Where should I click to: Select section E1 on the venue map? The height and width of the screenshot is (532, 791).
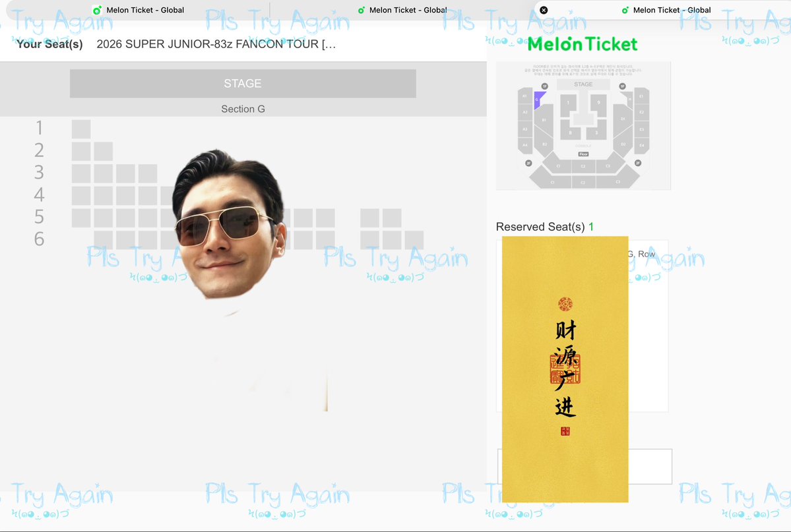click(642, 96)
